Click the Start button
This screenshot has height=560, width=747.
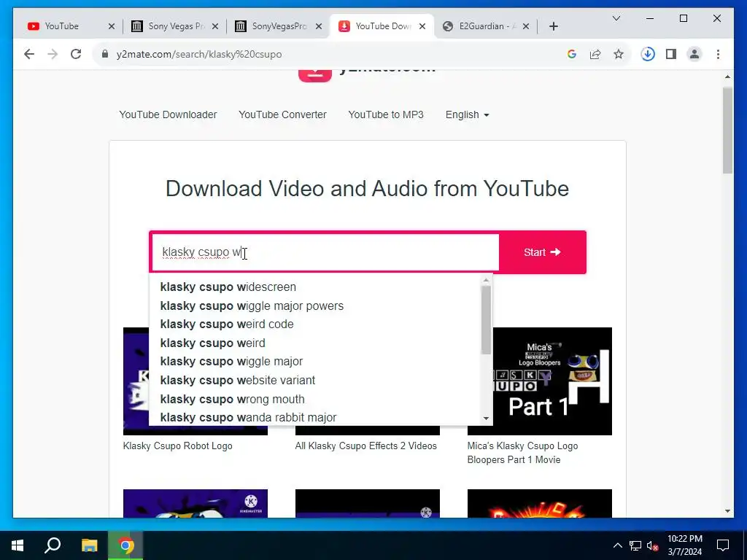click(x=542, y=252)
